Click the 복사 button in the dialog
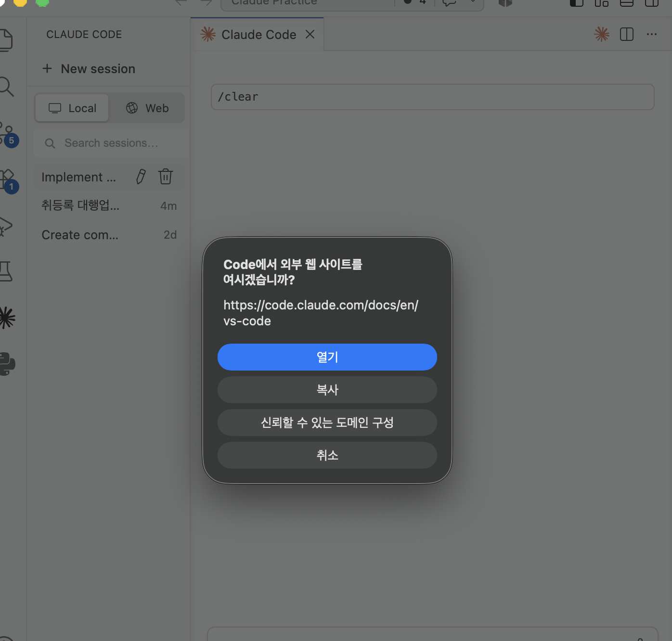 click(327, 390)
